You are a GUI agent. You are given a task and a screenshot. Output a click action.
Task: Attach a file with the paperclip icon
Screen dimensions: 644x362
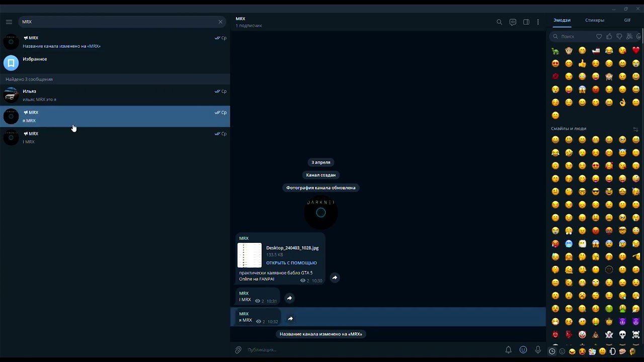coord(238,349)
